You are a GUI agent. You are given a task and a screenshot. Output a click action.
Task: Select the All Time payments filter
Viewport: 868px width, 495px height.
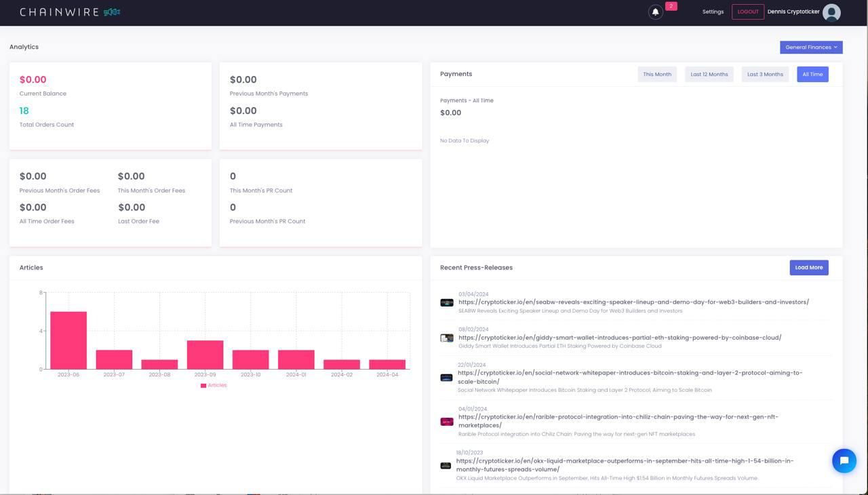point(812,75)
